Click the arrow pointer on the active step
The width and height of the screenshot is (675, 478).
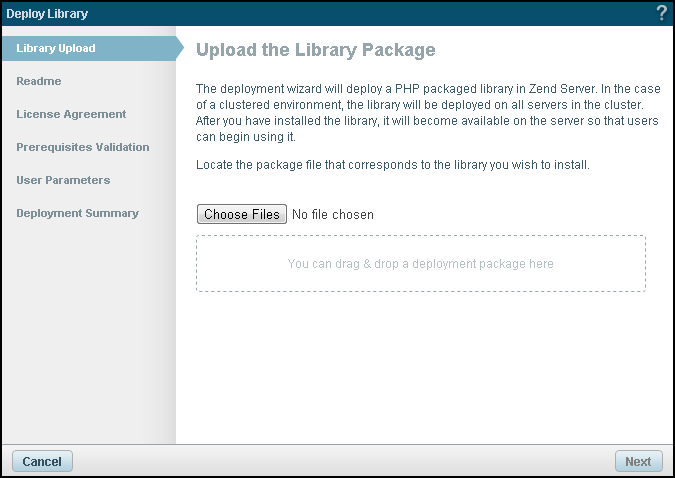[x=180, y=48]
